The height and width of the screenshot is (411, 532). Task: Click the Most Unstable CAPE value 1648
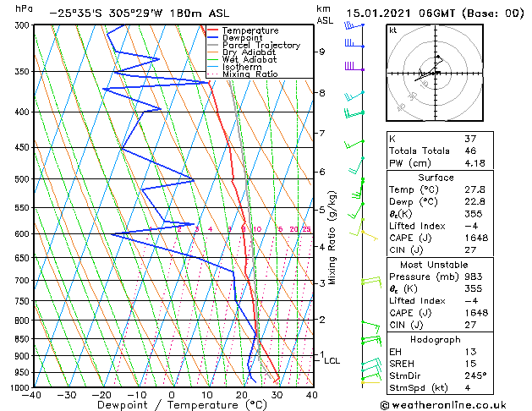tap(476, 313)
